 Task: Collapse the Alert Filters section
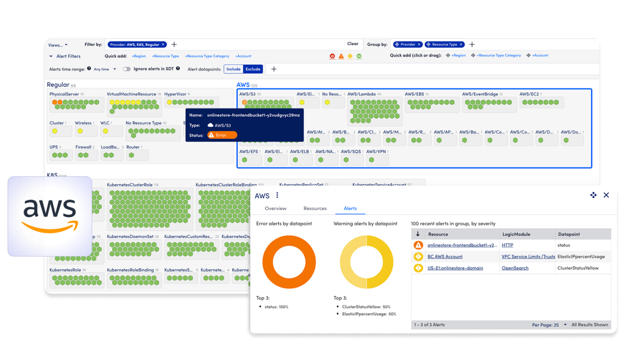[51, 56]
